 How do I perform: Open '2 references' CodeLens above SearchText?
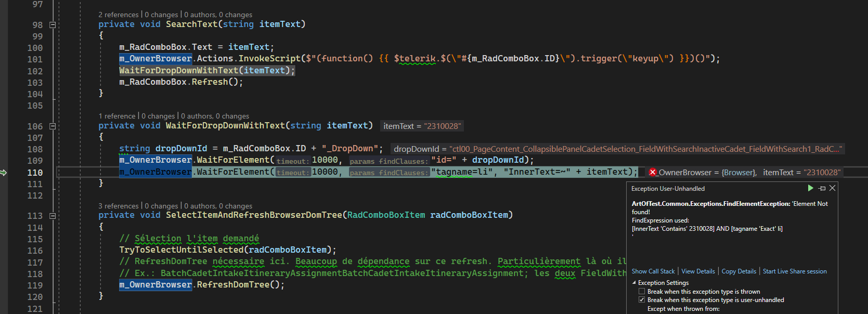tap(119, 15)
